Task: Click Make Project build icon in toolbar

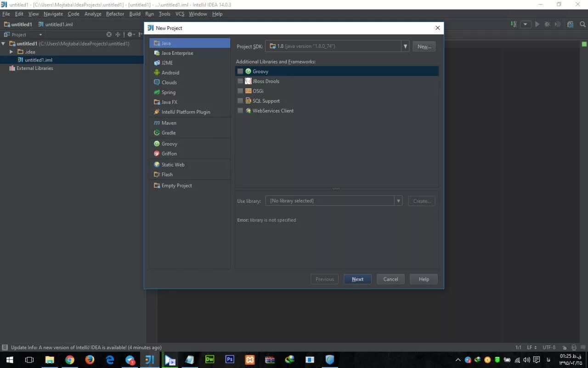Action: (514, 24)
